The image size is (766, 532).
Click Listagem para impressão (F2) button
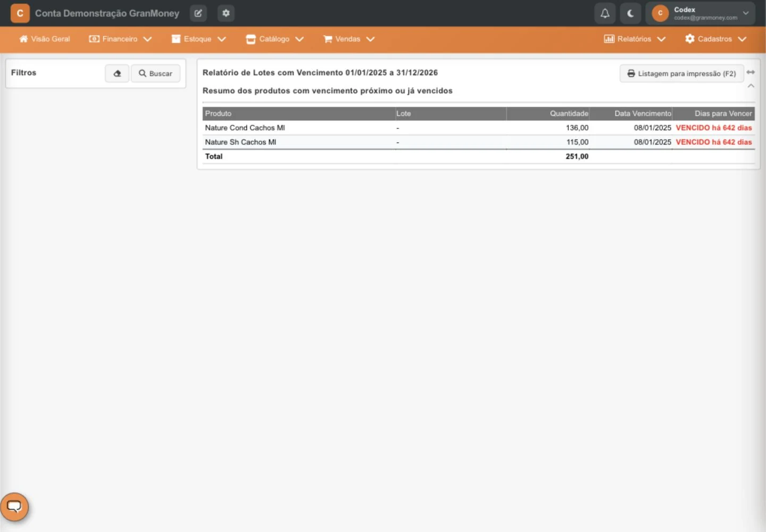tap(681, 73)
